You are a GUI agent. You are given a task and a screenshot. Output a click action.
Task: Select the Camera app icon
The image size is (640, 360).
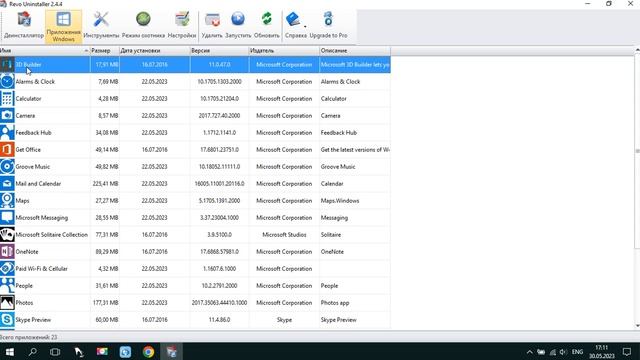[x=7, y=116]
